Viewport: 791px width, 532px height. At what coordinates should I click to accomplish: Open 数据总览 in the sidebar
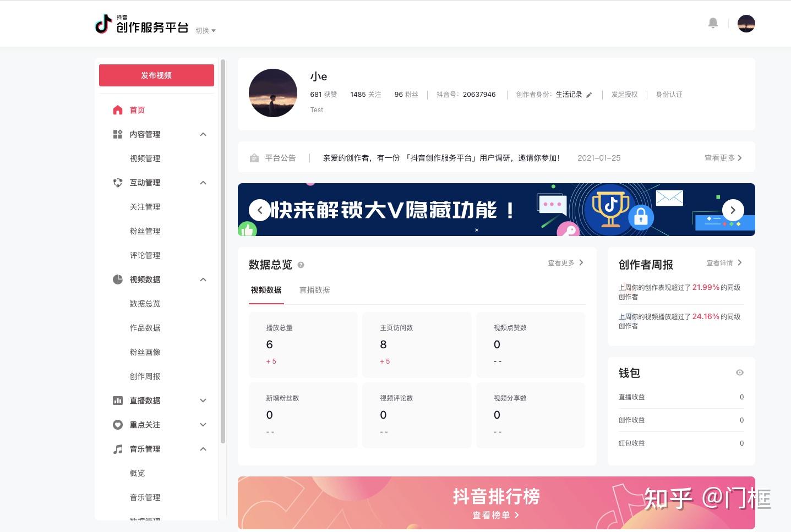pos(145,304)
